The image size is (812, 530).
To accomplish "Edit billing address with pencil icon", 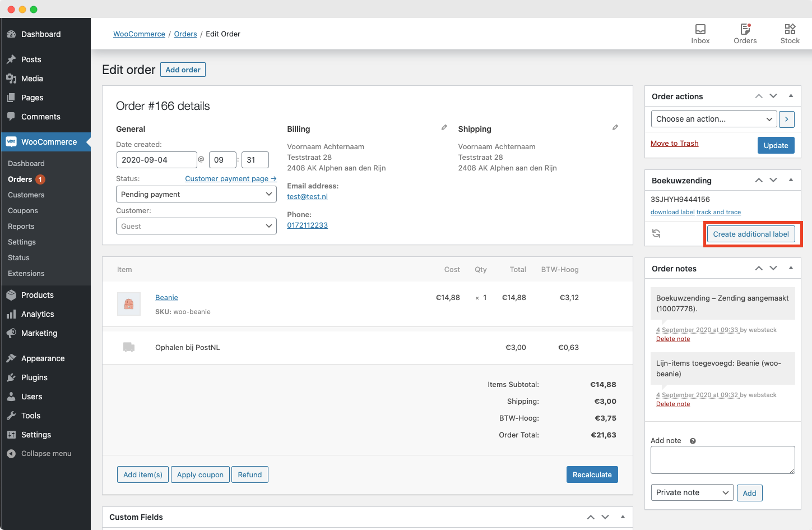I will click(x=444, y=128).
